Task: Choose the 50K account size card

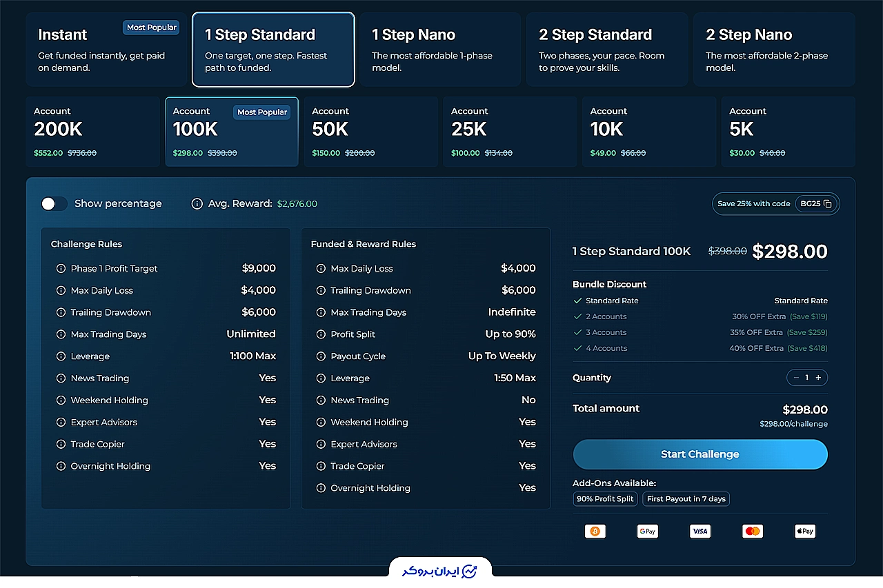Action: click(x=371, y=132)
